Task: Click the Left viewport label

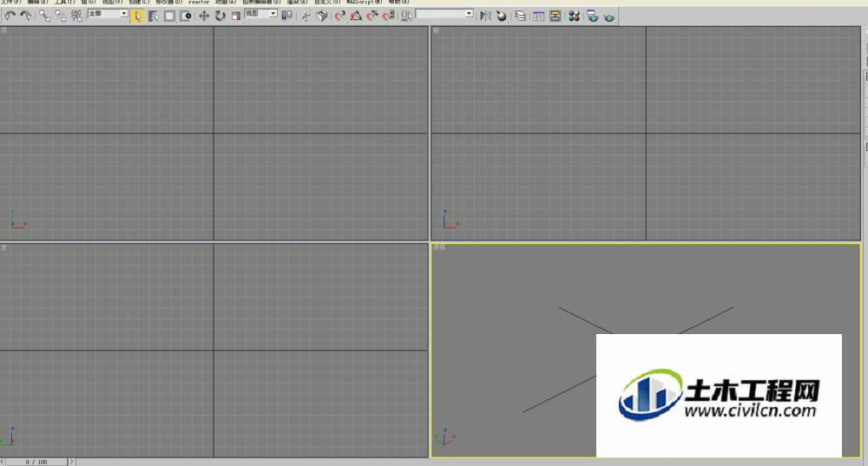Action: pyautogui.click(x=3, y=246)
